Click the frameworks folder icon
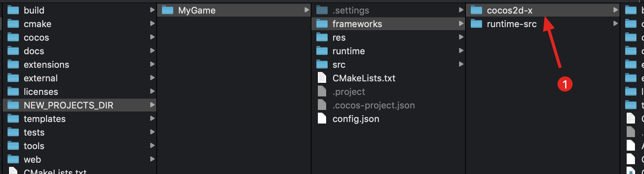Viewport: 644px width, 174px height. pos(322,24)
